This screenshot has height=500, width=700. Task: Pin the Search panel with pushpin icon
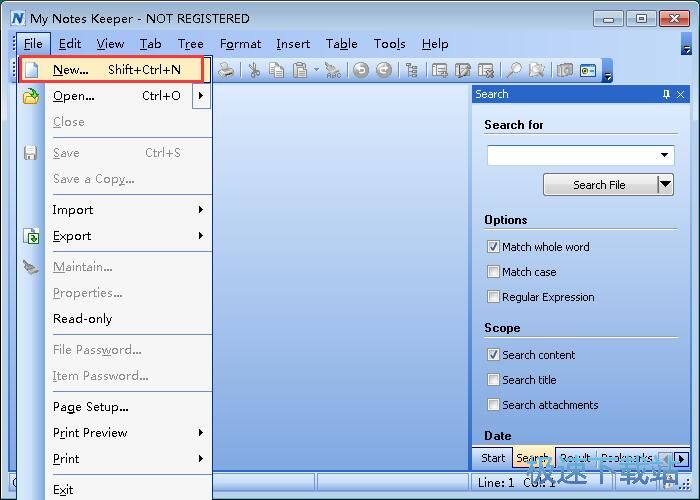[x=667, y=94]
